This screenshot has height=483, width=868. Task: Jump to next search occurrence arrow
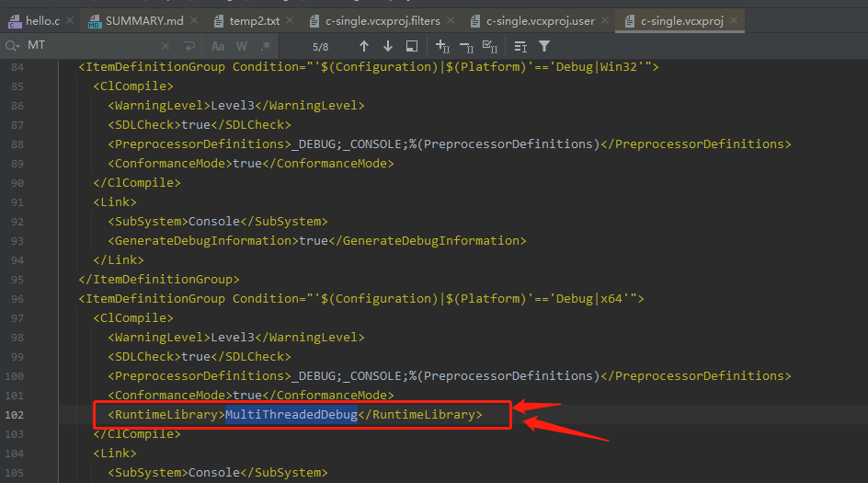[x=387, y=46]
